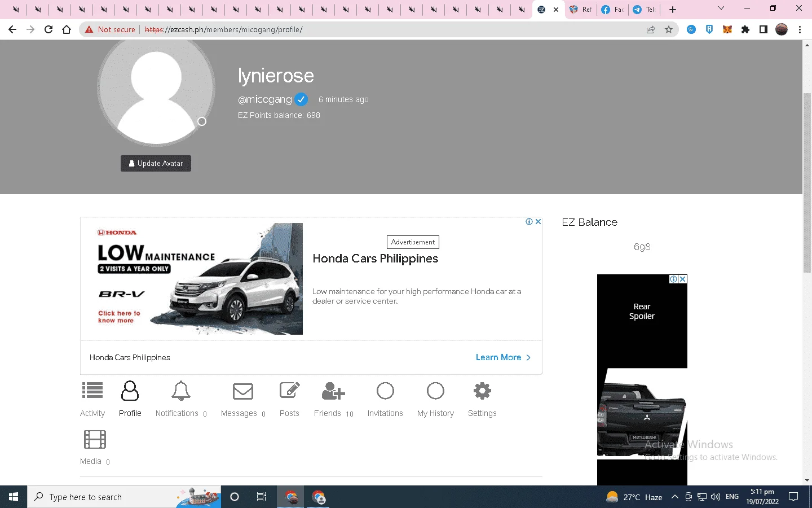Open My History
Screen dimensions: 812x508
435,399
